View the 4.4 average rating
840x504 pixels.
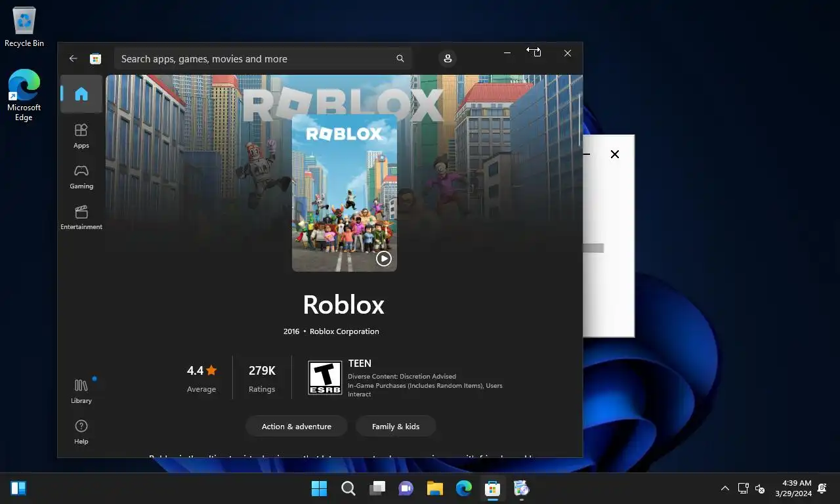(201, 379)
